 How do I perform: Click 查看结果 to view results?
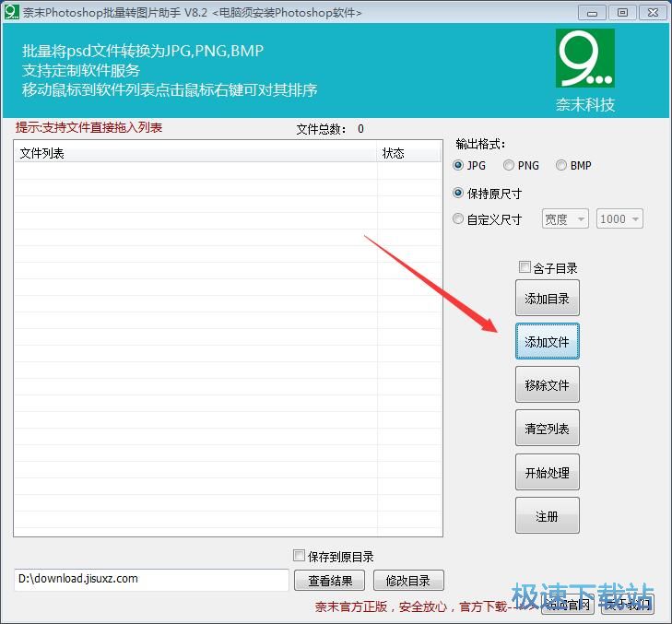click(x=329, y=580)
